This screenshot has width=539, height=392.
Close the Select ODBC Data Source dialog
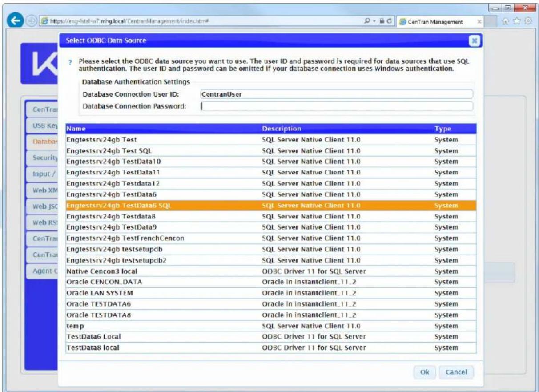(474, 41)
